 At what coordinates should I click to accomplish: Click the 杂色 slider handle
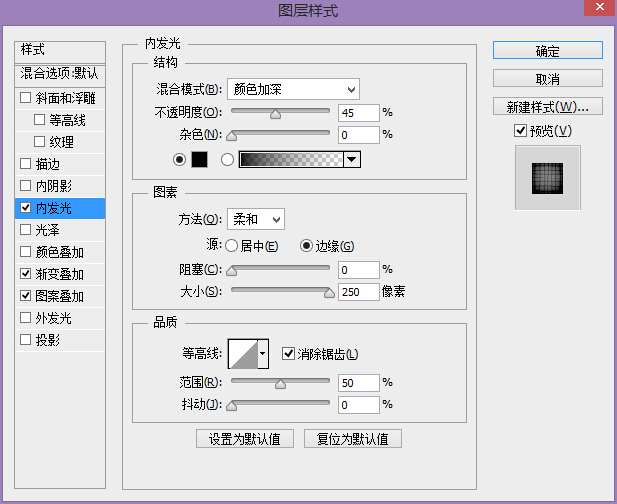pyautogui.click(x=232, y=136)
